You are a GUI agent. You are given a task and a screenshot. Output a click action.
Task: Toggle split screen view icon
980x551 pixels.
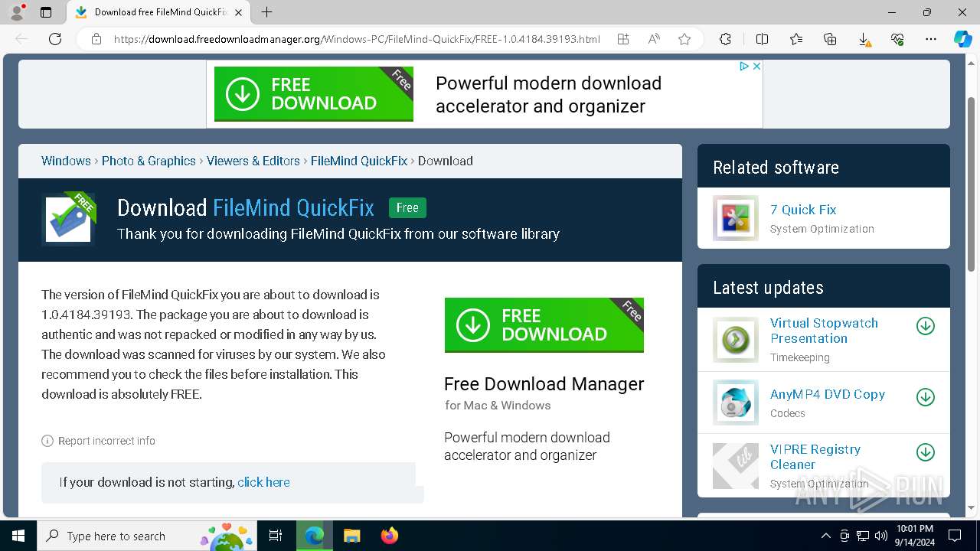[x=762, y=39]
